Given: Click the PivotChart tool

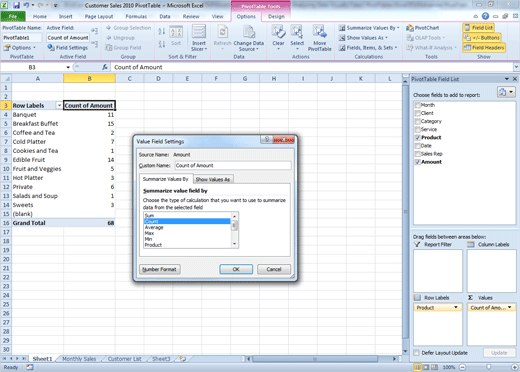Looking at the screenshot, I should tap(423, 28).
